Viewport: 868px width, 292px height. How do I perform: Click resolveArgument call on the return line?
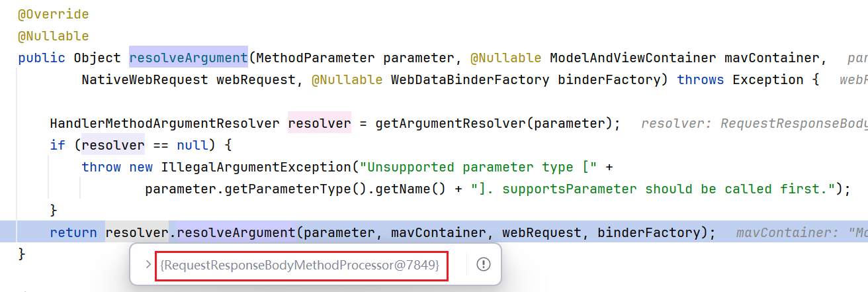[236, 232]
